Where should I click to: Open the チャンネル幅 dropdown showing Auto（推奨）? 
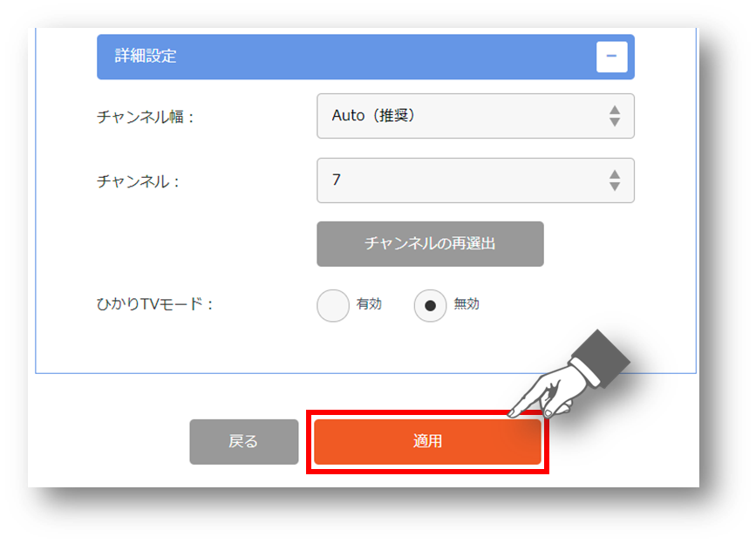[475, 116]
